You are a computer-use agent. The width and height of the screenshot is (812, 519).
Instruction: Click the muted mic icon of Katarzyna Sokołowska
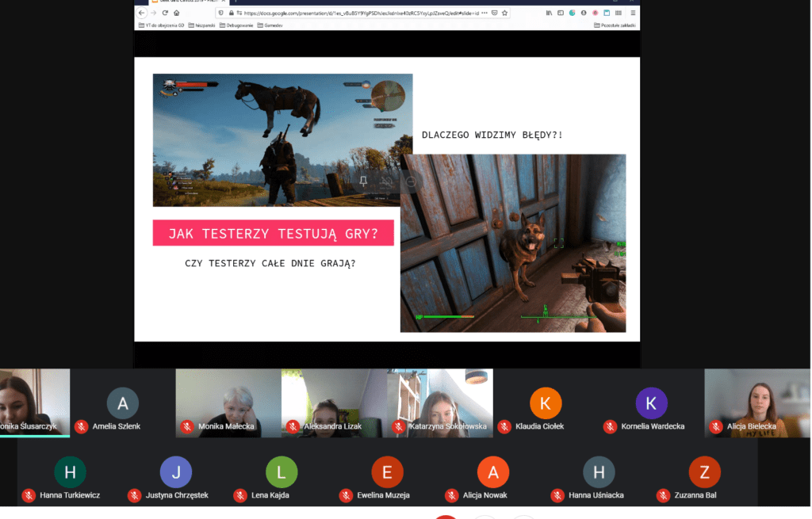point(398,427)
